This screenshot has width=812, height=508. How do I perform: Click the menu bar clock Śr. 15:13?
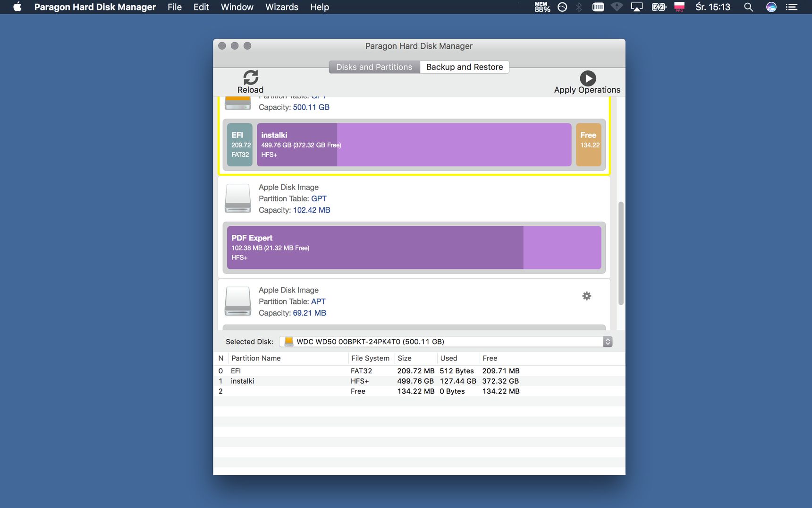[713, 7]
